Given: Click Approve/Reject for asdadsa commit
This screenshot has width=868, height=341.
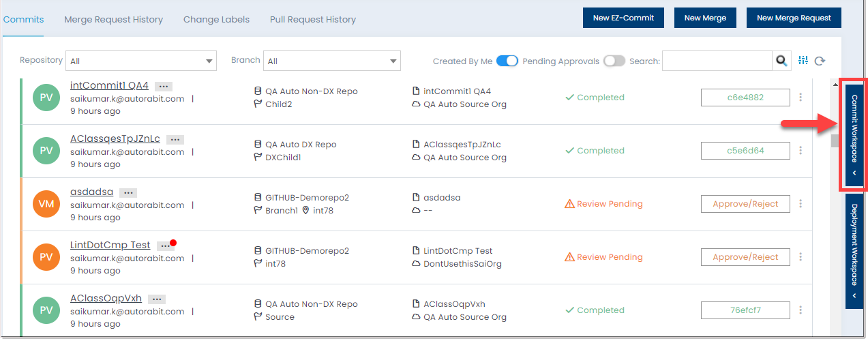Looking at the screenshot, I should tap(745, 204).
